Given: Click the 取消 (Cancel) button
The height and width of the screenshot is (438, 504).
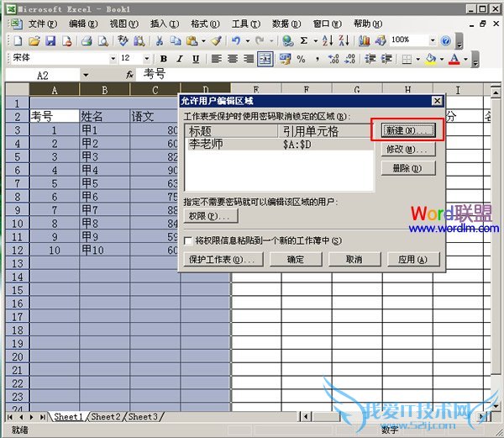Looking at the screenshot, I should coord(354,259).
